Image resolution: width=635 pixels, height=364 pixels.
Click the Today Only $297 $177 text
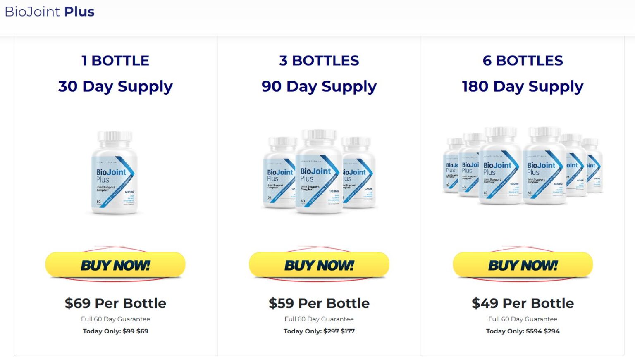pyautogui.click(x=319, y=331)
